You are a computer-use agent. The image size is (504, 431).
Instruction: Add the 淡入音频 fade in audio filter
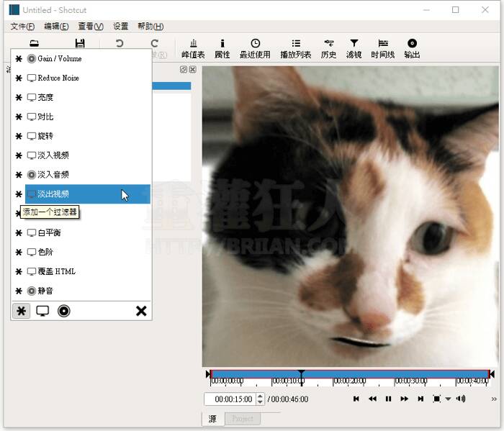pos(87,175)
